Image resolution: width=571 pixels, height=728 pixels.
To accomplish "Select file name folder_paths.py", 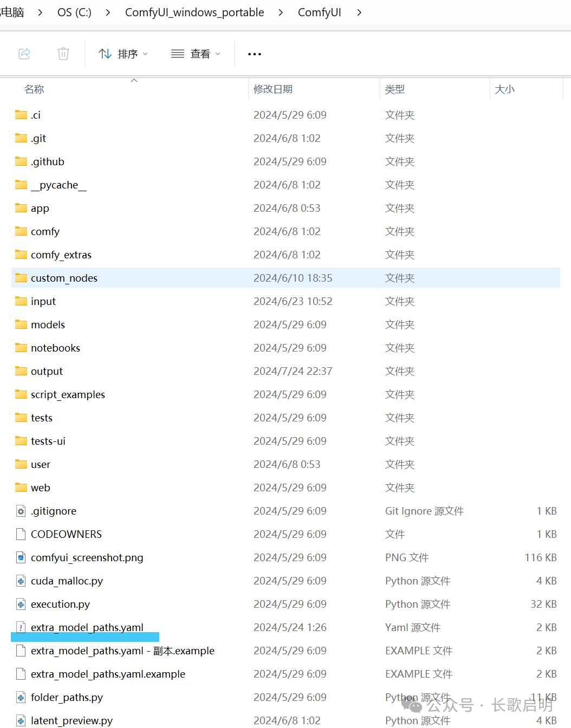I will 67,697.
